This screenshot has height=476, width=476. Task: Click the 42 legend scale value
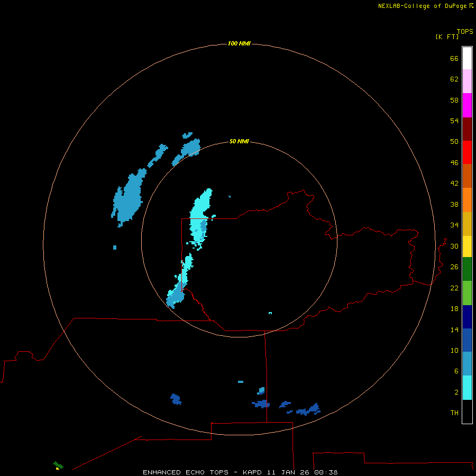[x=454, y=183]
